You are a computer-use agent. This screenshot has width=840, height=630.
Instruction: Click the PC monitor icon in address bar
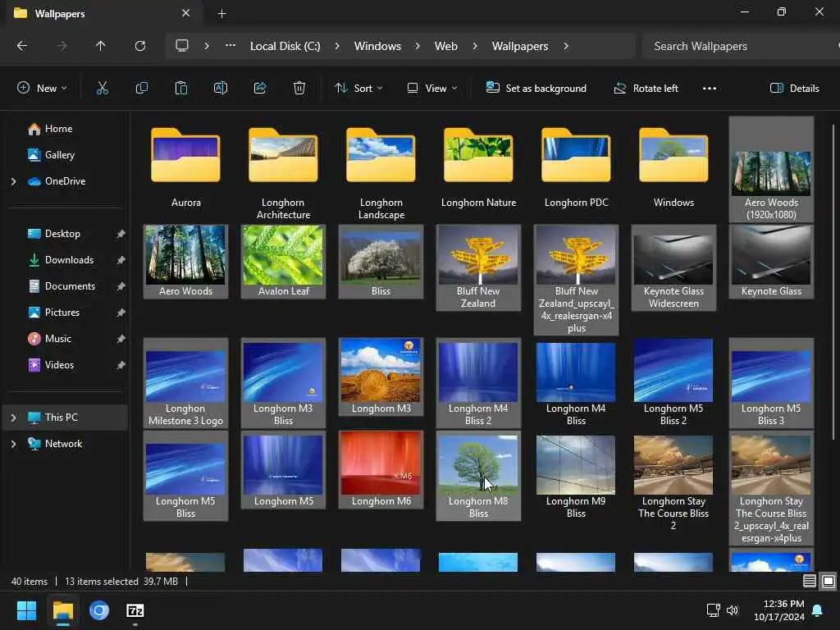click(182, 46)
